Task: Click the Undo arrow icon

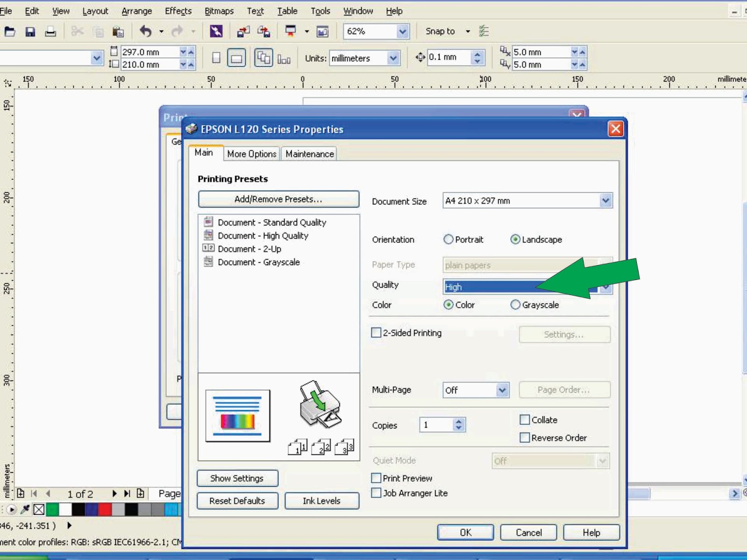Action: 146,31
